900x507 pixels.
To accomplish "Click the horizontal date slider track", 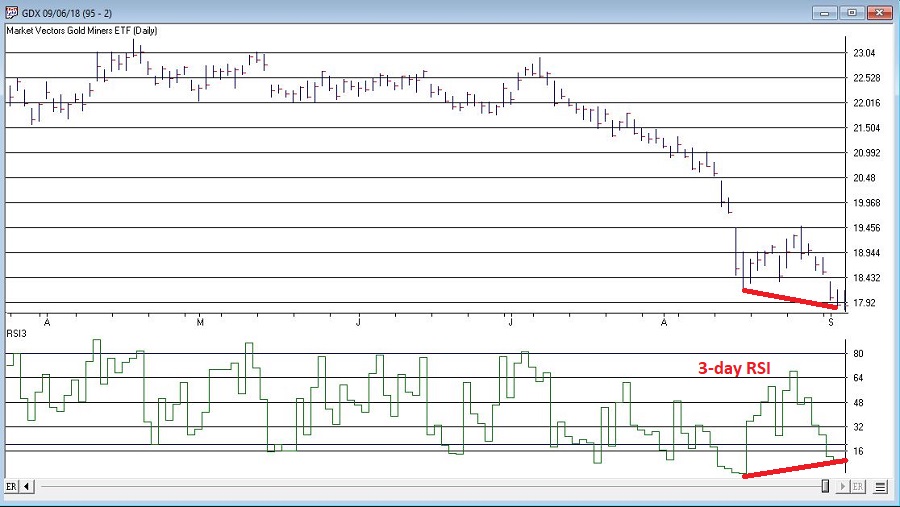I will coord(432,486).
